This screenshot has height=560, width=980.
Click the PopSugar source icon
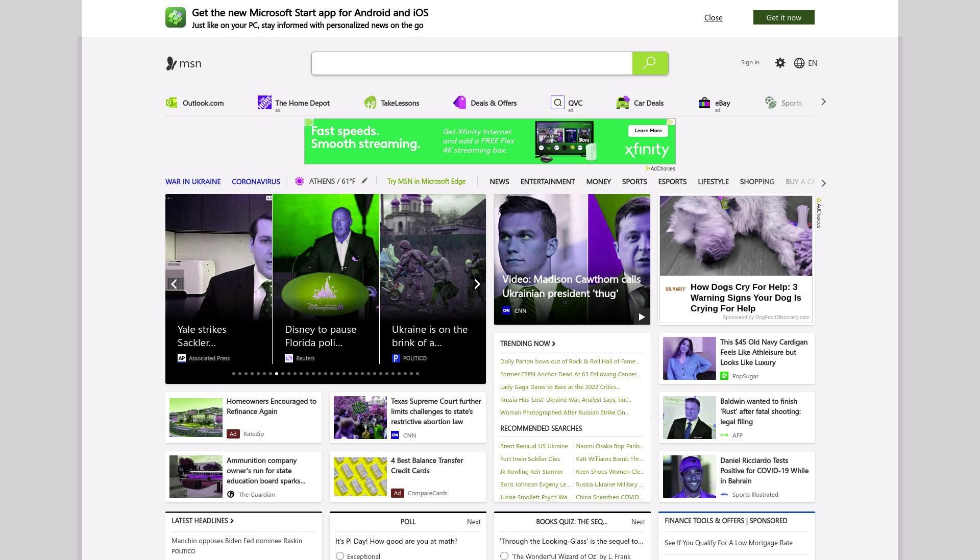point(724,376)
